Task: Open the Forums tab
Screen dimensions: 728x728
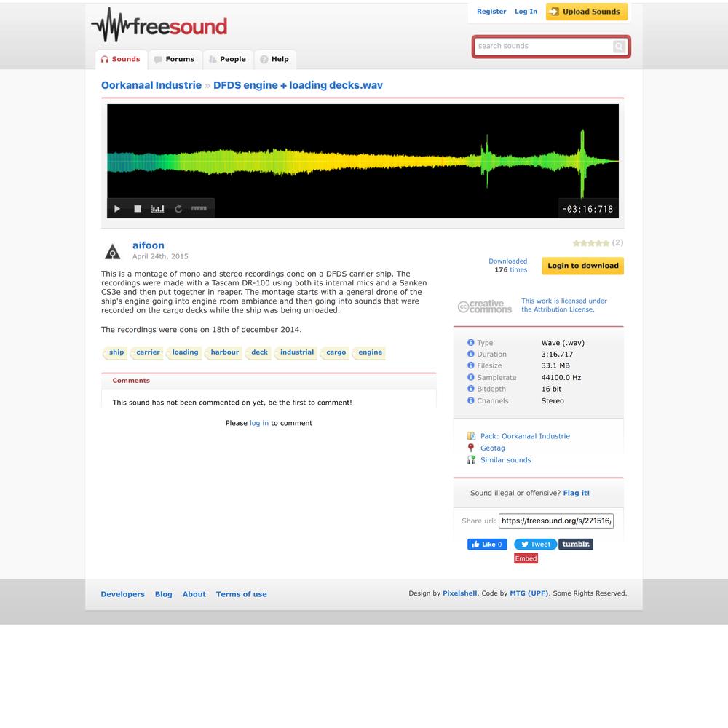Action: 175,60
